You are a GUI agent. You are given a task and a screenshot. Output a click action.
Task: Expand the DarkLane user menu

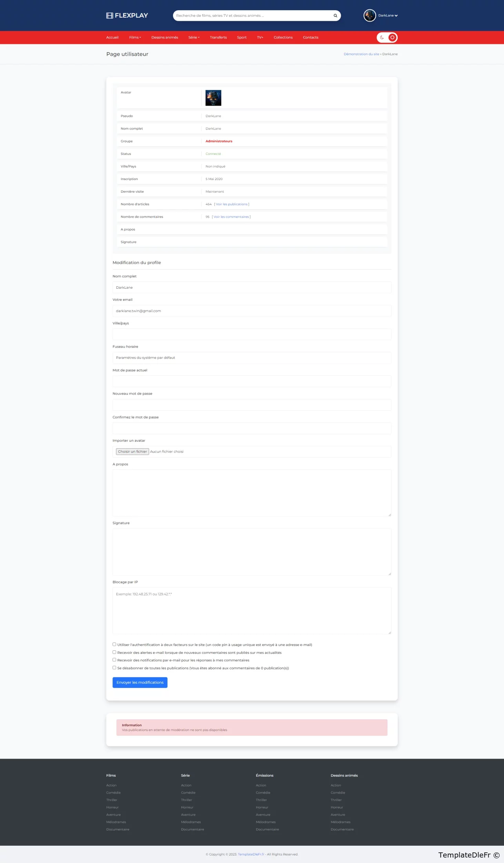[388, 16]
